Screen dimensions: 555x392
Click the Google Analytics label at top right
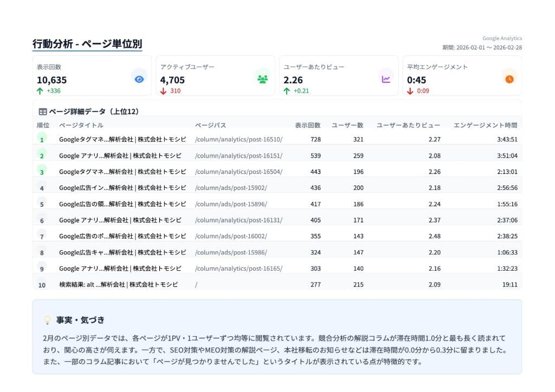click(x=502, y=38)
